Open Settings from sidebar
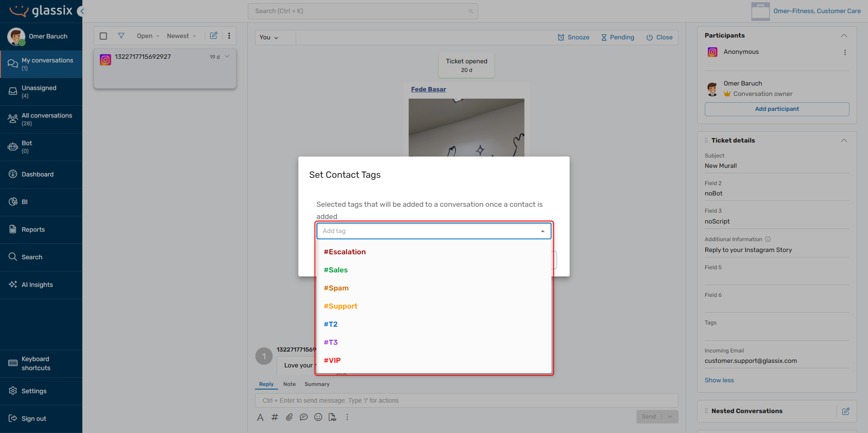The width and height of the screenshot is (868, 433). tap(41, 391)
